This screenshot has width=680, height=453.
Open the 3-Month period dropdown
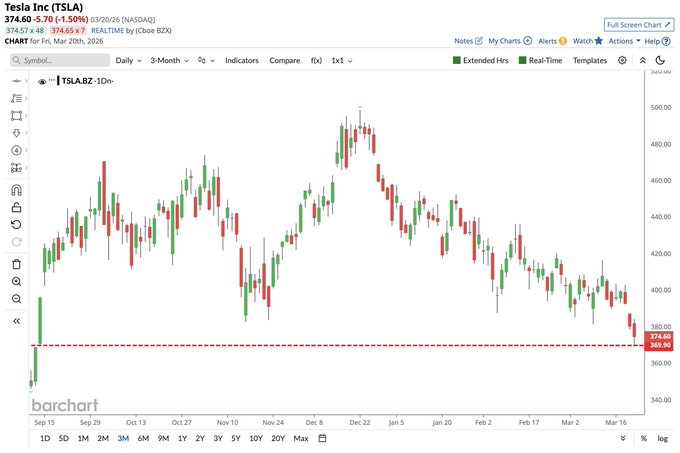[x=169, y=60]
